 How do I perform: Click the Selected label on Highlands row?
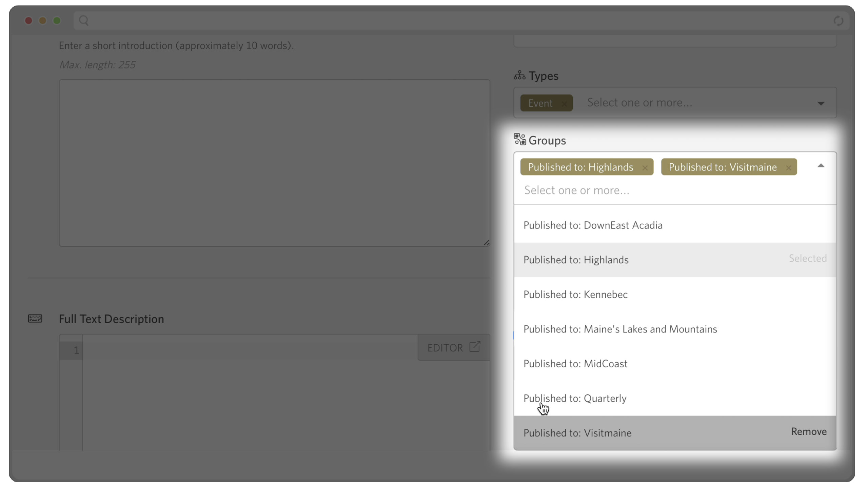coord(808,259)
